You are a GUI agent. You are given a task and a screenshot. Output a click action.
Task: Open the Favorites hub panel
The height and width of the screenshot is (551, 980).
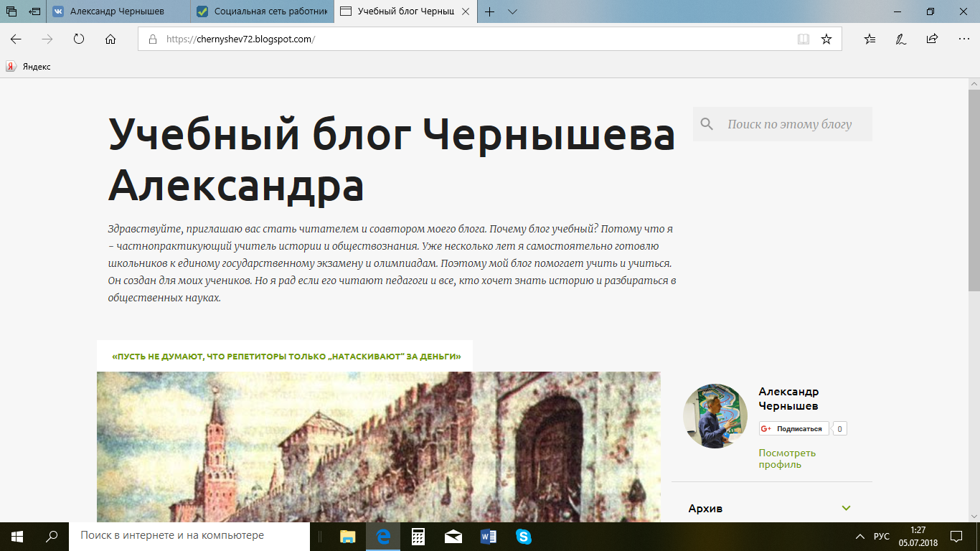point(869,39)
